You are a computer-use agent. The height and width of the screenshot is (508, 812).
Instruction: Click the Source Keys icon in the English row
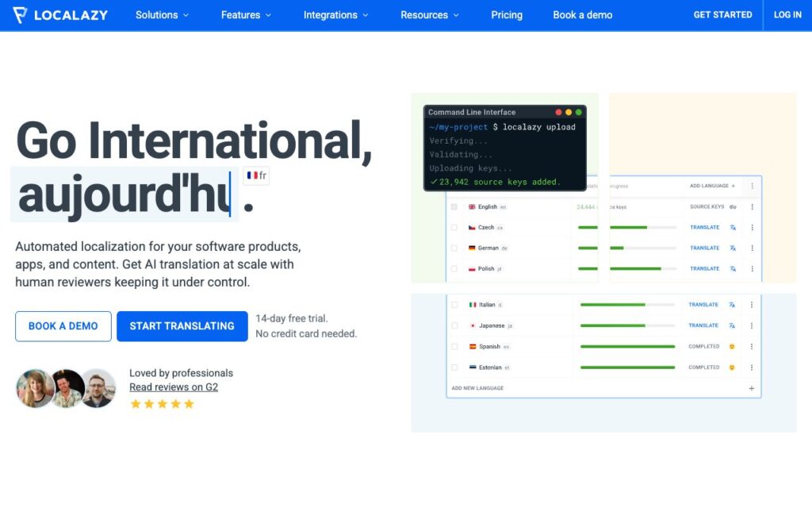(x=733, y=207)
